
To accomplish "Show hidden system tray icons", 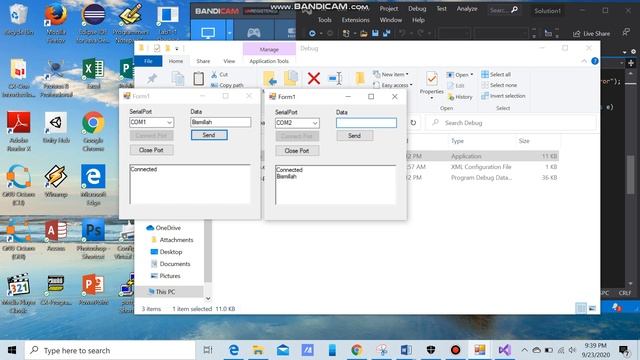I will tap(524, 350).
